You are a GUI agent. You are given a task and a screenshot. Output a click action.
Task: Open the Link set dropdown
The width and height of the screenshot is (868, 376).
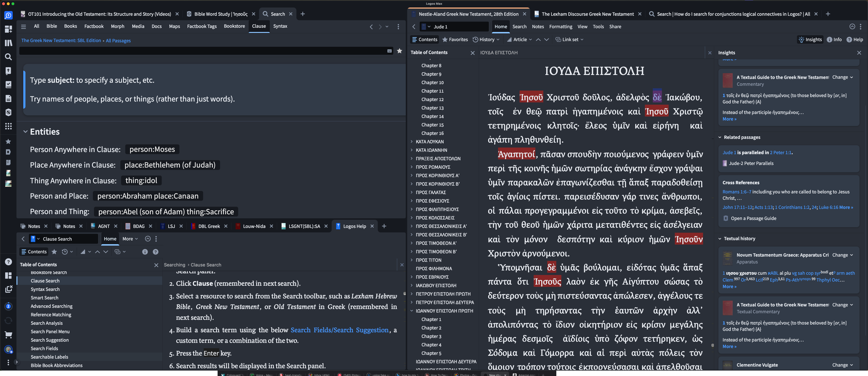[x=569, y=39]
